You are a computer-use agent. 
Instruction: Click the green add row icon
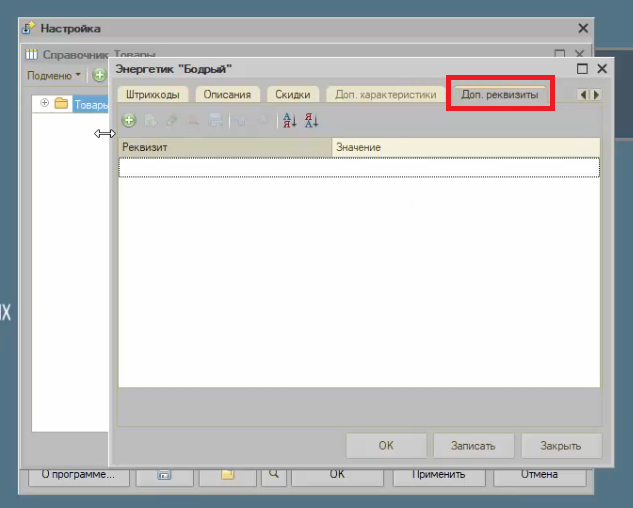click(129, 121)
